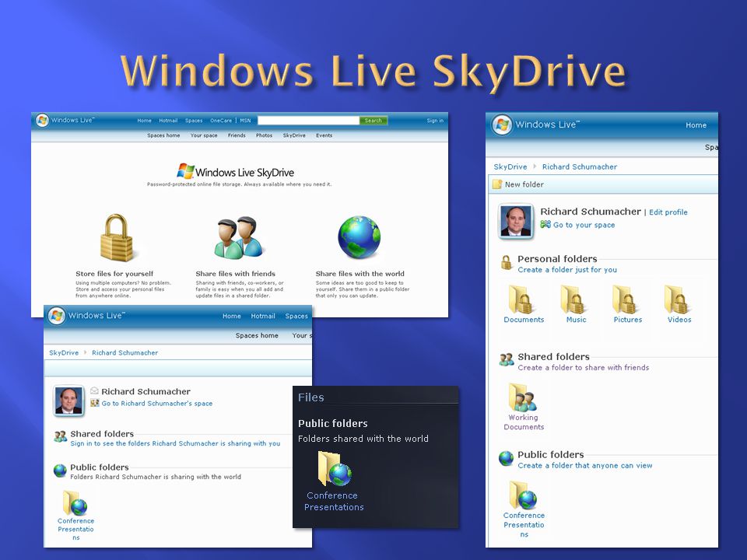The height and width of the screenshot is (560, 747).
Task: Click Edit profile link
Action: tap(668, 212)
